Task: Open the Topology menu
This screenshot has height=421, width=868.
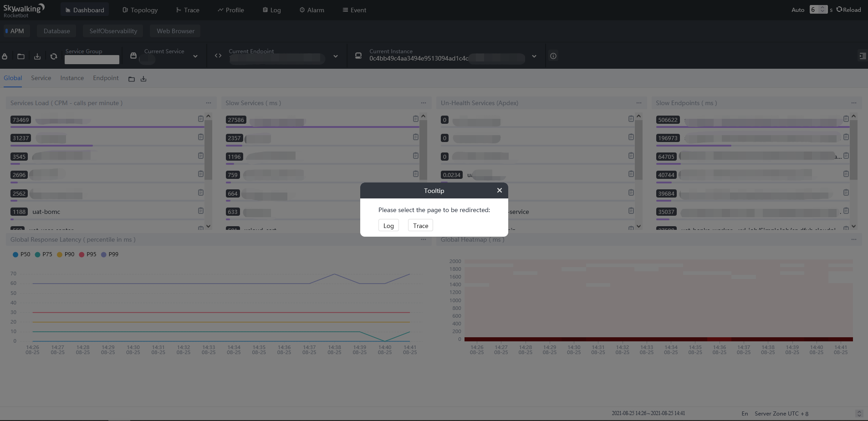Action: (x=140, y=10)
